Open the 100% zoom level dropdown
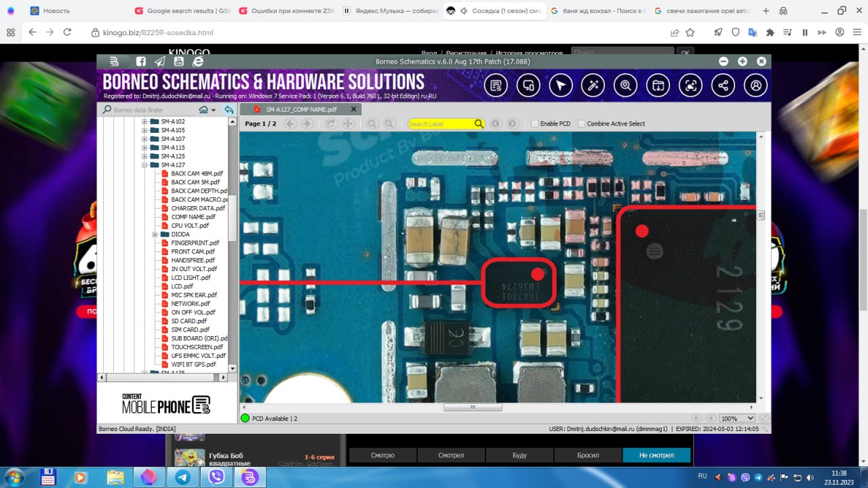This screenshot has width=868, height=488. coord(737,418)
